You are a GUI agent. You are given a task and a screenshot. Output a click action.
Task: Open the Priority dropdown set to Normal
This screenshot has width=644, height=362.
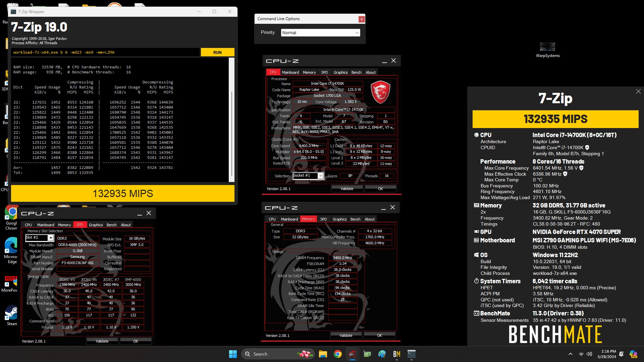[320, 33]
